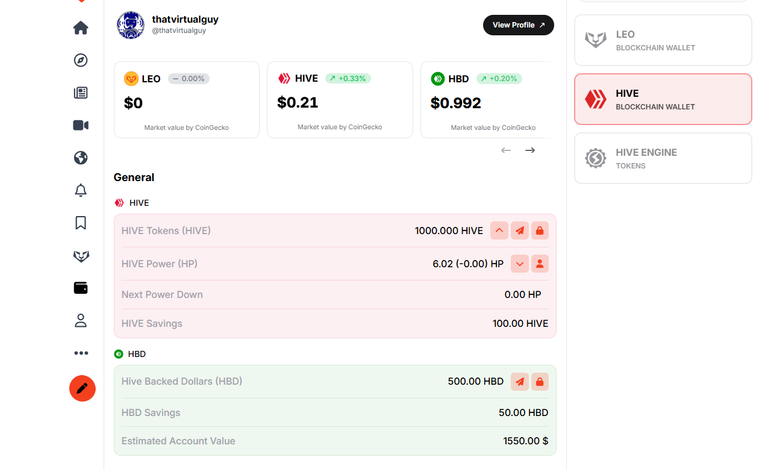The image size is (768, 470).
Task: Select the HIVE Blockchain Wallet tab
Action: point(663,99)
